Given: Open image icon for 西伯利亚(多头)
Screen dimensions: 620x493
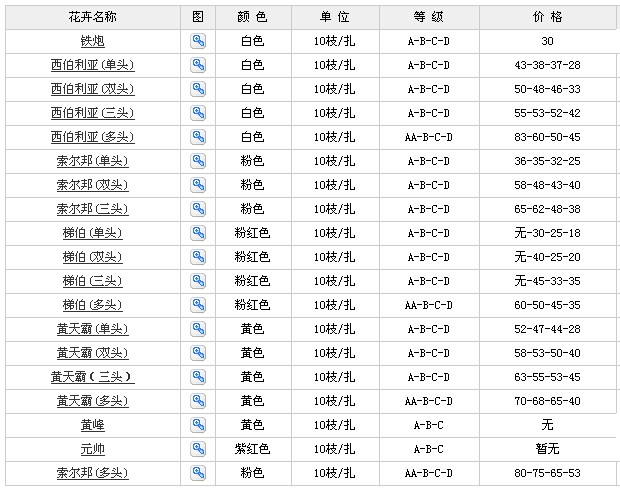Looking at the screenshot, I should pos(198,137).
